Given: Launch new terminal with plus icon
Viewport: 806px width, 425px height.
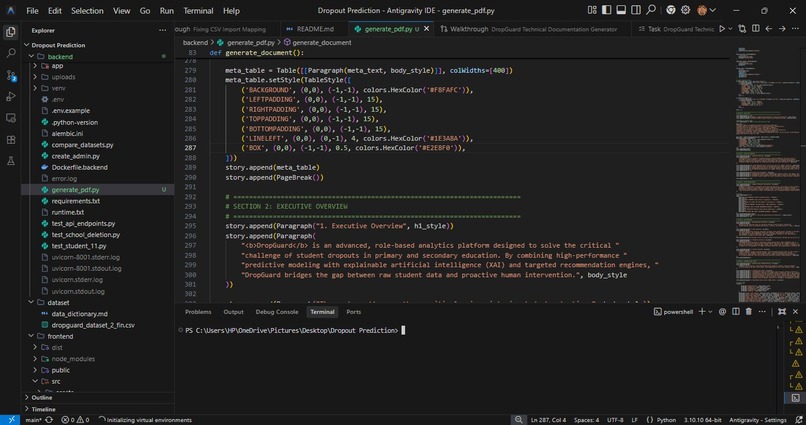Looking at the screenshot, I should (702, 311).
